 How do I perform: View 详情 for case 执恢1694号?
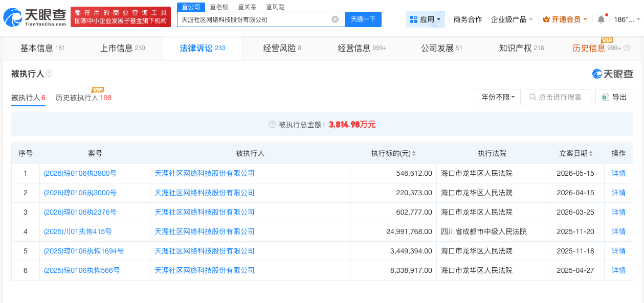[x=618, y=251]
